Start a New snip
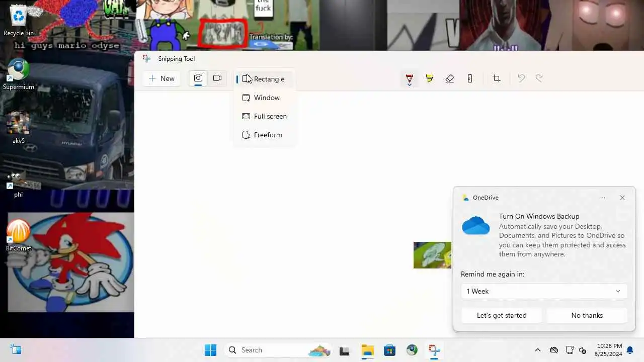Screen dimensions: 644x362 pyautogui.click(x=162, y=78)
